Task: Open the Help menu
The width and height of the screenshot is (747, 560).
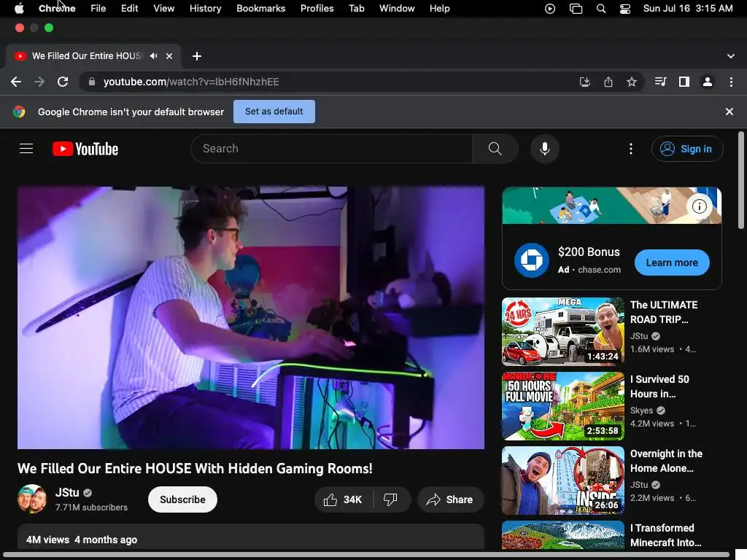Action: coord(439,9)
